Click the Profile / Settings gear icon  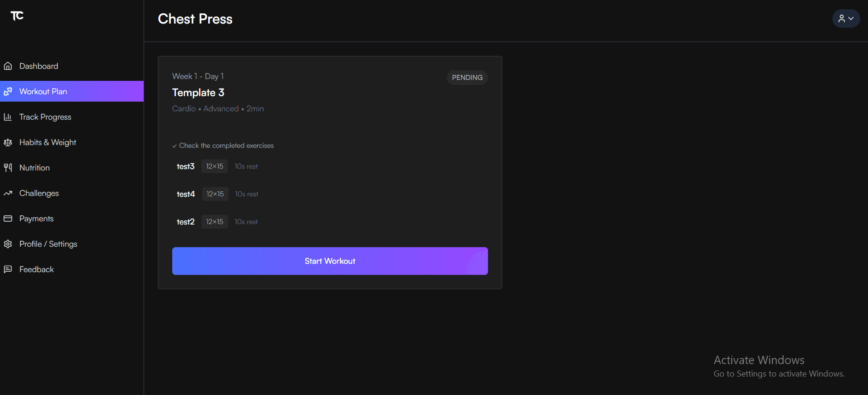pyautogui.click(x=8, y=244)
